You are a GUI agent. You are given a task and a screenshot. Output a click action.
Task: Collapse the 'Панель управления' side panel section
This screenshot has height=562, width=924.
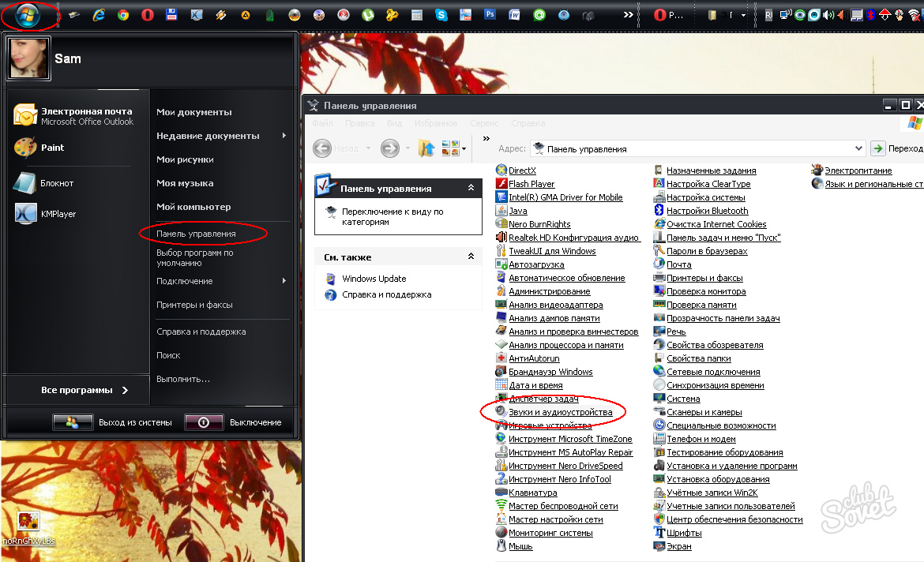471,188
